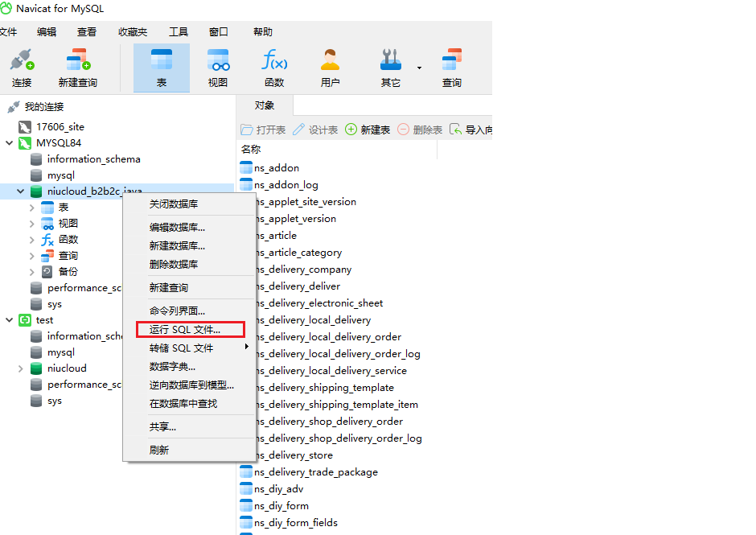Open 函数 (Function) toolbar icon

click(274, 68)
